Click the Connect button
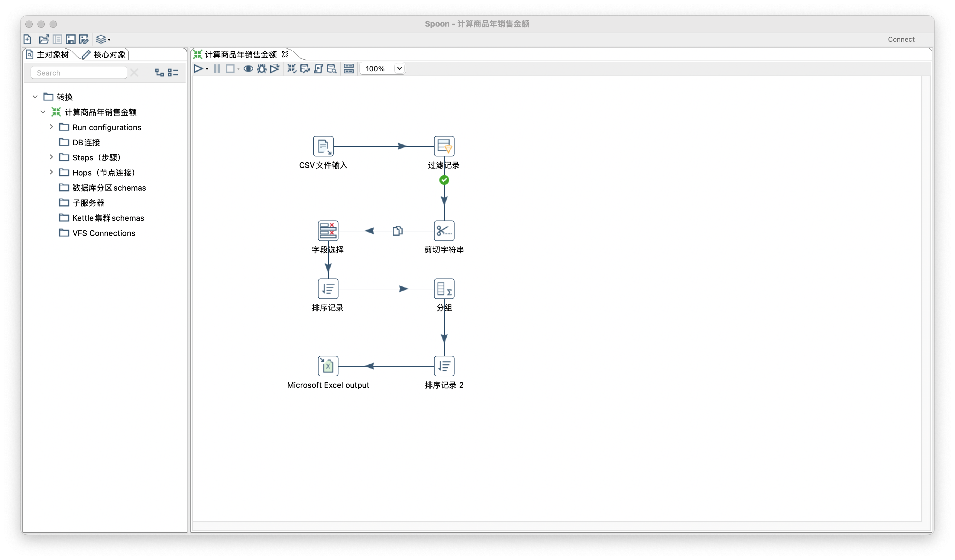Image resolution: width=955 pixels, height=560 pixels. click(901, 39)
